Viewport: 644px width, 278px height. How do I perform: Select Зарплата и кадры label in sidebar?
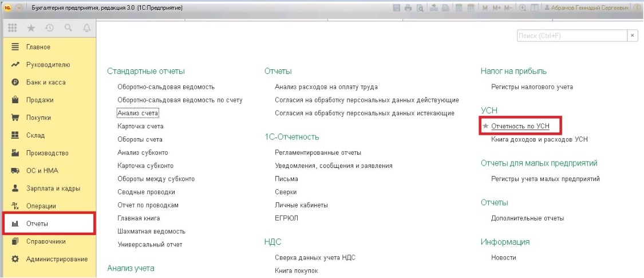[x=53, y=189]
